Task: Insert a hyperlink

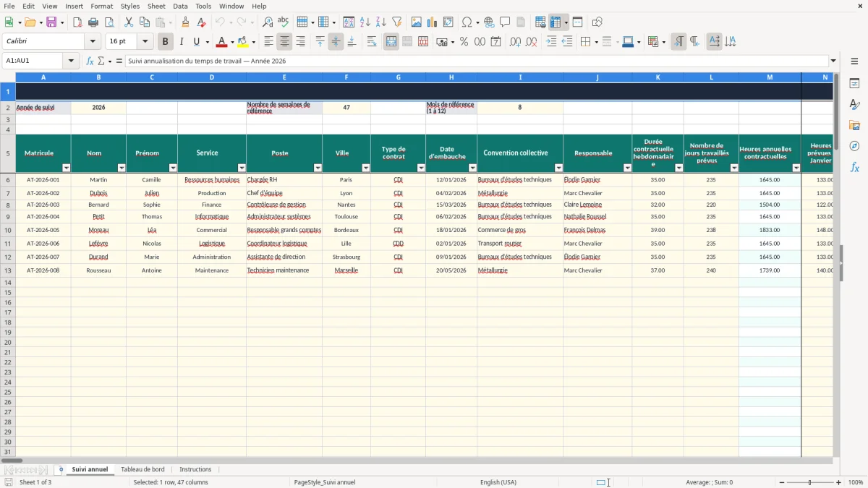Action: (490, 22)
